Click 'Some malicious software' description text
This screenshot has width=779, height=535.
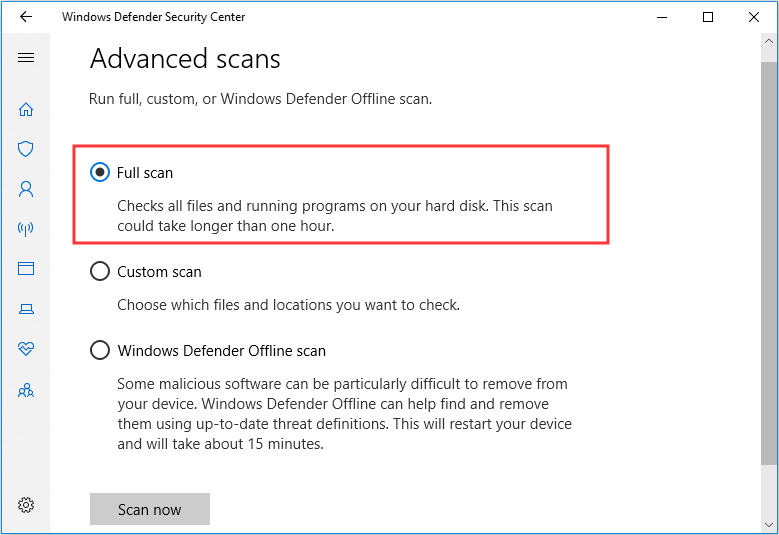coord(344,414)
